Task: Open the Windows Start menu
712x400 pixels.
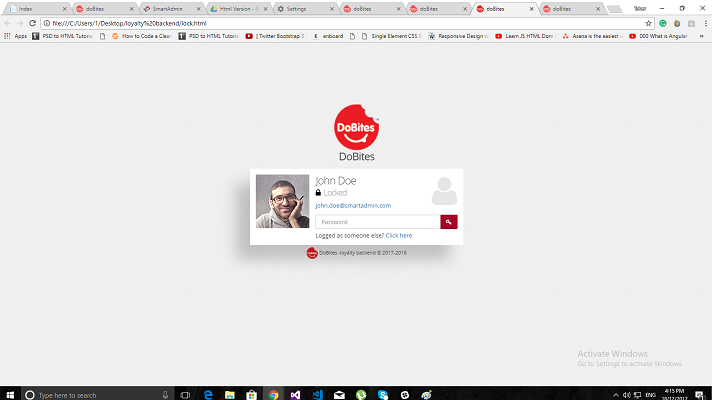Action: coord(10,395)
